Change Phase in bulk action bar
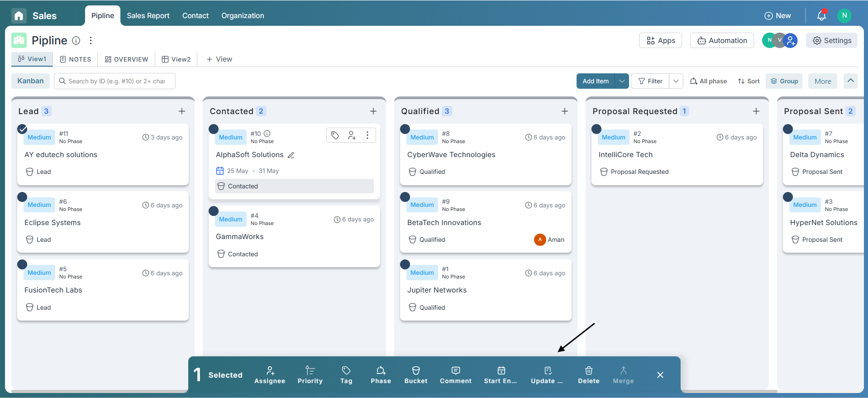The image size is (868, 398). [381, 375]
